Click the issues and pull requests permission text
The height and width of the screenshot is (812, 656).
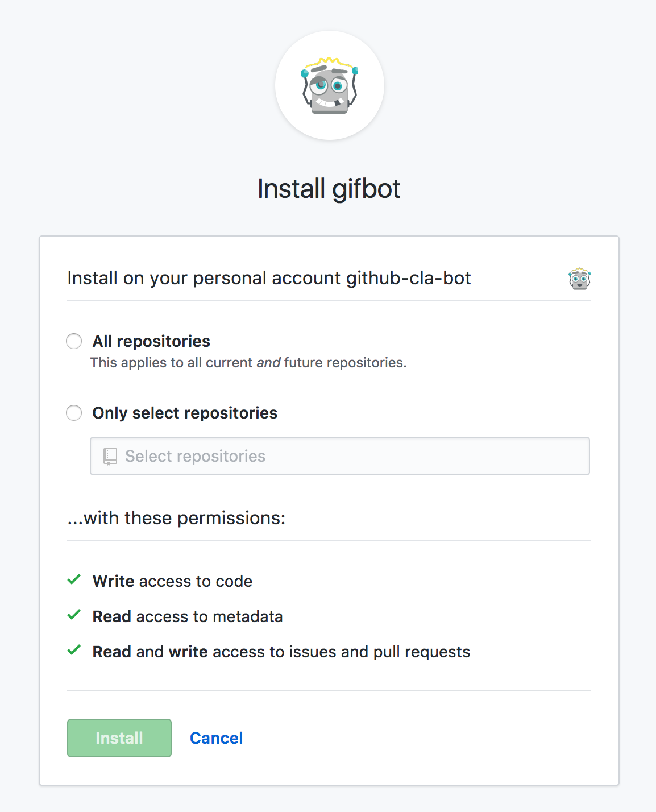click(x=281, y=652)
